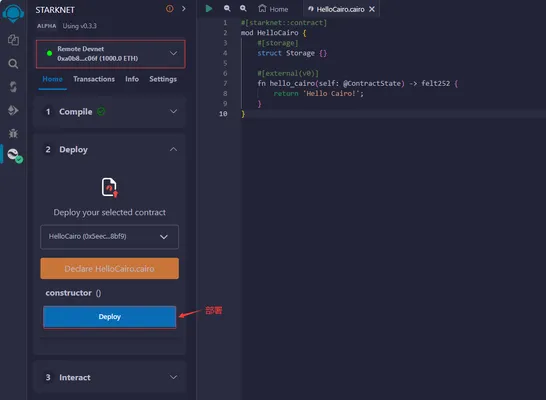This screenshot has width=546, height=400.
Task: Expand the Interact section
Action: pyautogui.click(x=110, y=377)
